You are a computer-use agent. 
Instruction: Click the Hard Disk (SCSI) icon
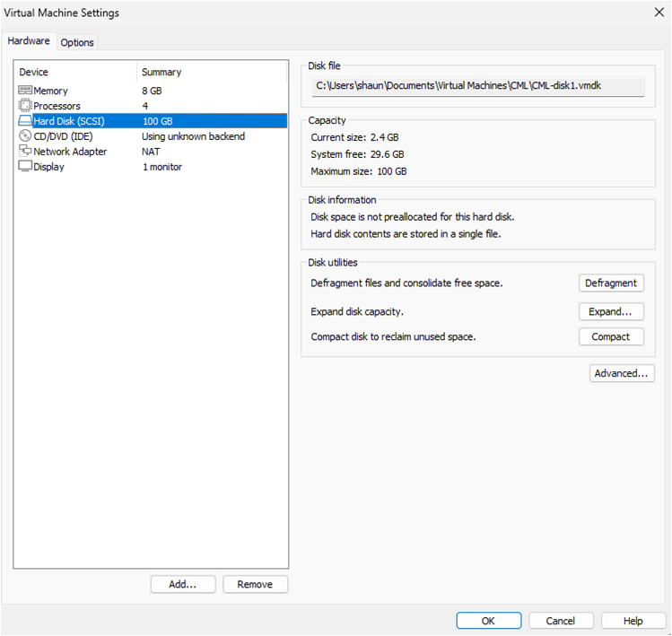tap(25, 121)
